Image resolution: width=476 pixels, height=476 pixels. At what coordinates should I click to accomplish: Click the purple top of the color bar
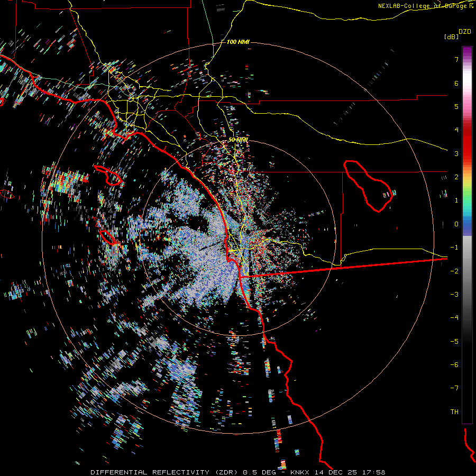[x=467, y=52]
